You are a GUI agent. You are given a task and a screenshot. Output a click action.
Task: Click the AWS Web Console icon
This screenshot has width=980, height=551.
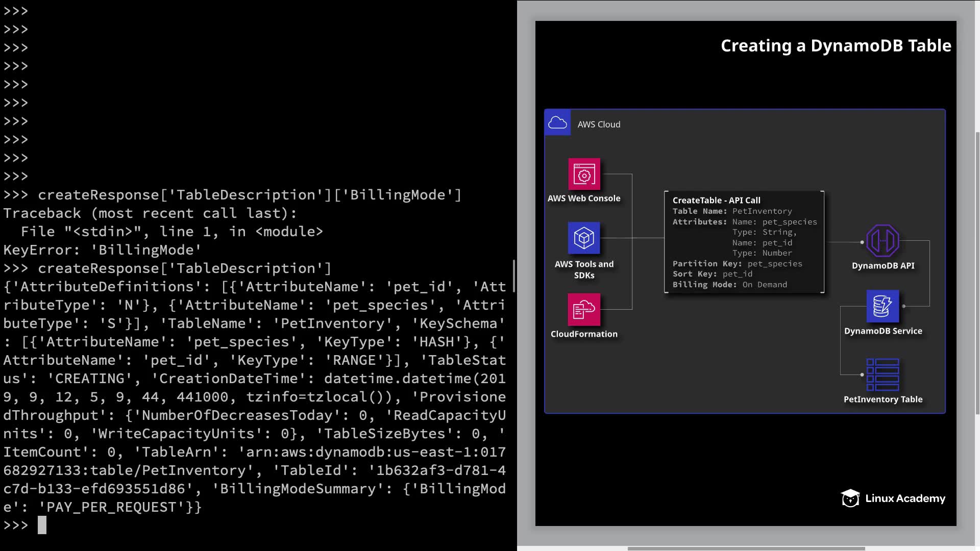point(584,174)
